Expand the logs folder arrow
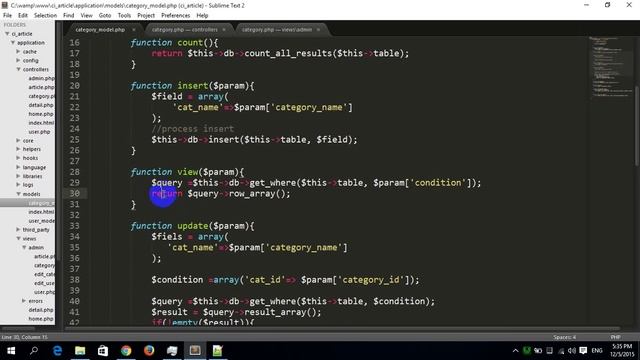This screenshot has height=360, width=640. (x=18, y=185)
